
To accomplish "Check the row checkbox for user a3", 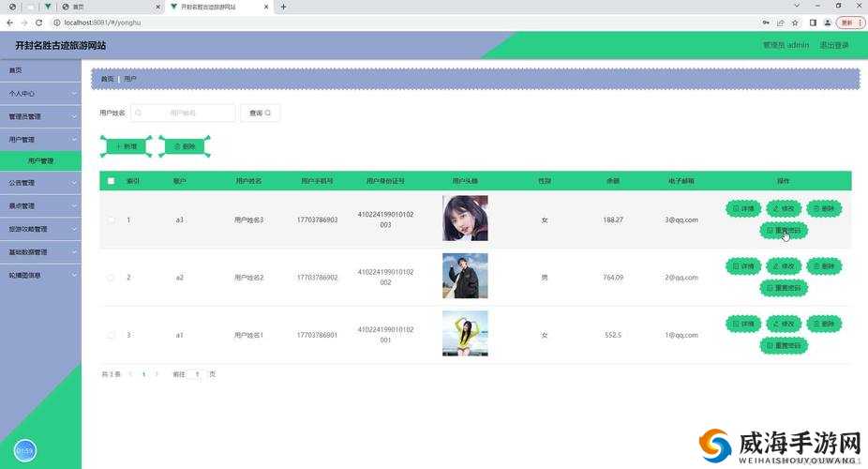I will (x=112, y=219).
